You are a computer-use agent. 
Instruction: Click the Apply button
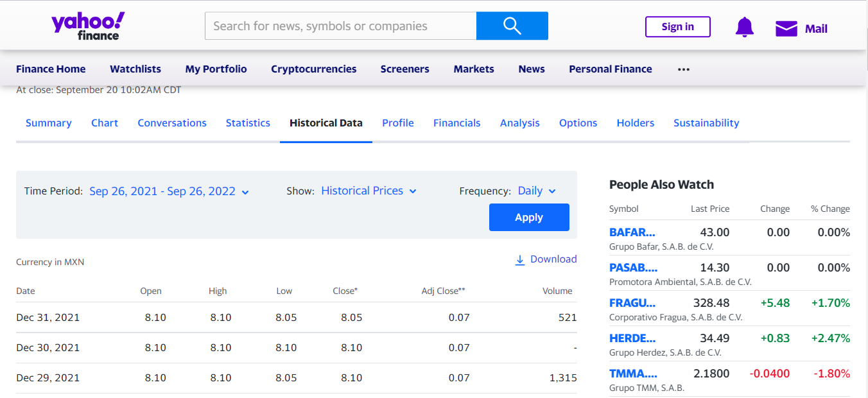(529, 218)
